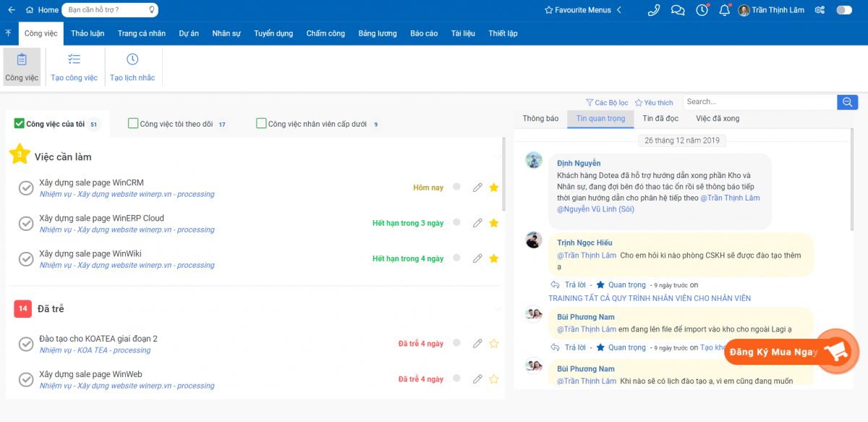
Task: Click the blue search magnifier button
Action: coord(847,102)
